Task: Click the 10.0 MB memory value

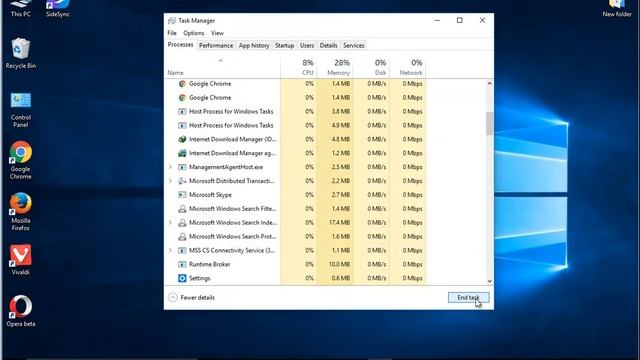Action: click(x=339, y=264)
